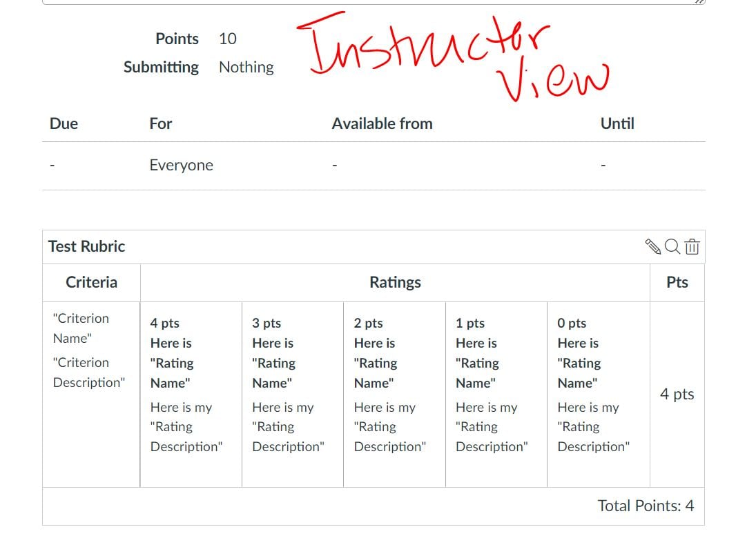
Task: Click the Points value 10
Action: click(x=228, y=39)
